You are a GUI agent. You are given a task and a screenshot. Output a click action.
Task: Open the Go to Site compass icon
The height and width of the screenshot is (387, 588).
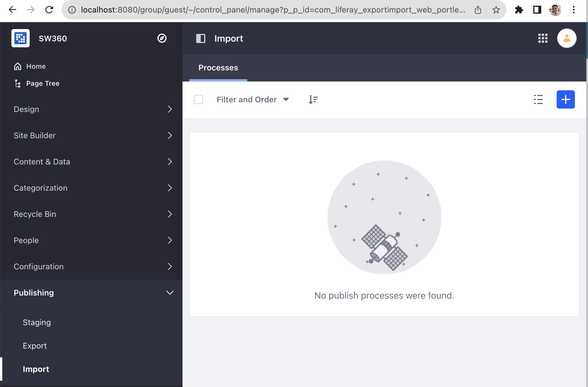coord(162,38)
